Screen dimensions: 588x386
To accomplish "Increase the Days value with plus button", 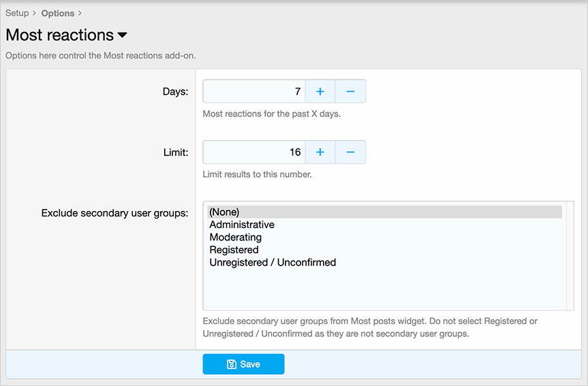I will (x=320, y=91).
